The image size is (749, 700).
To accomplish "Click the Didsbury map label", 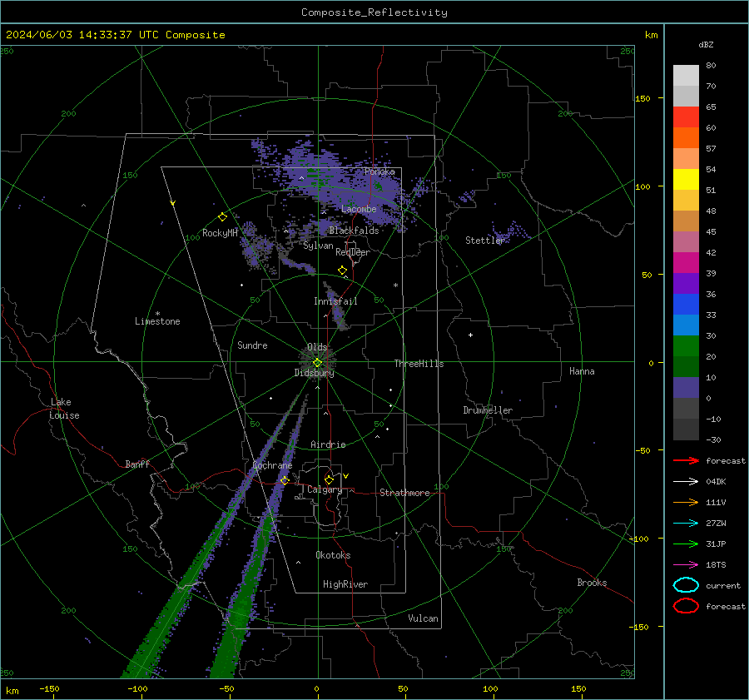I will click(315, 373).
